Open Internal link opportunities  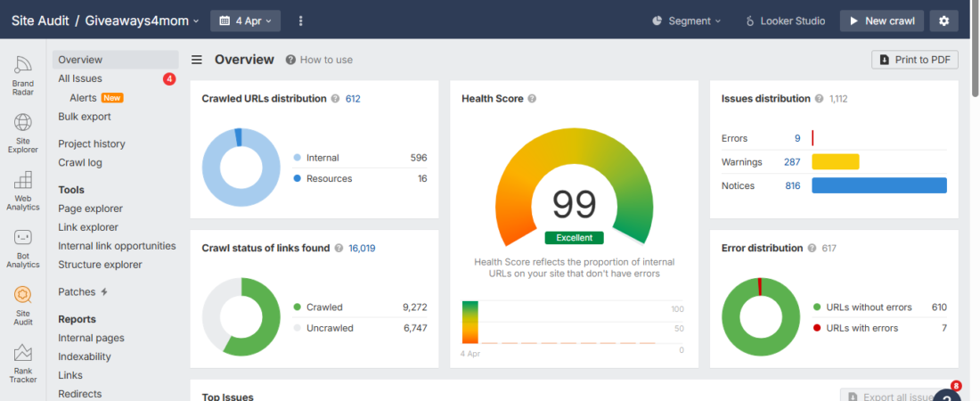point(117,246)
